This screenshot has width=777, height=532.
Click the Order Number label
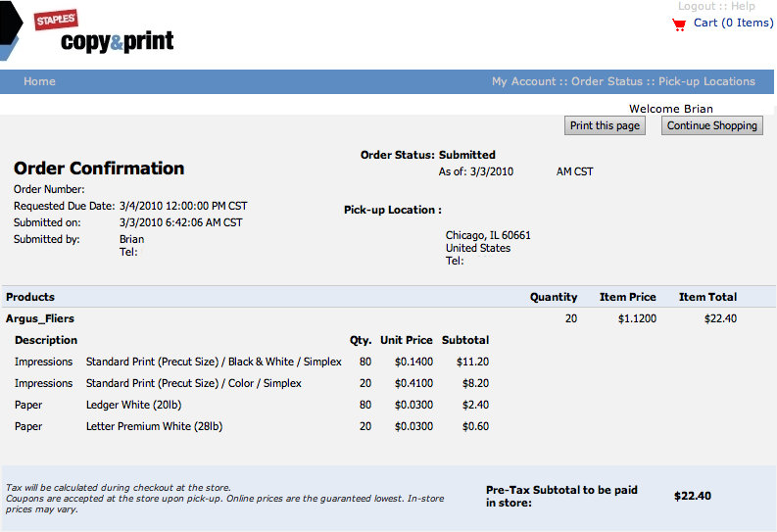[x=49, y=189]
